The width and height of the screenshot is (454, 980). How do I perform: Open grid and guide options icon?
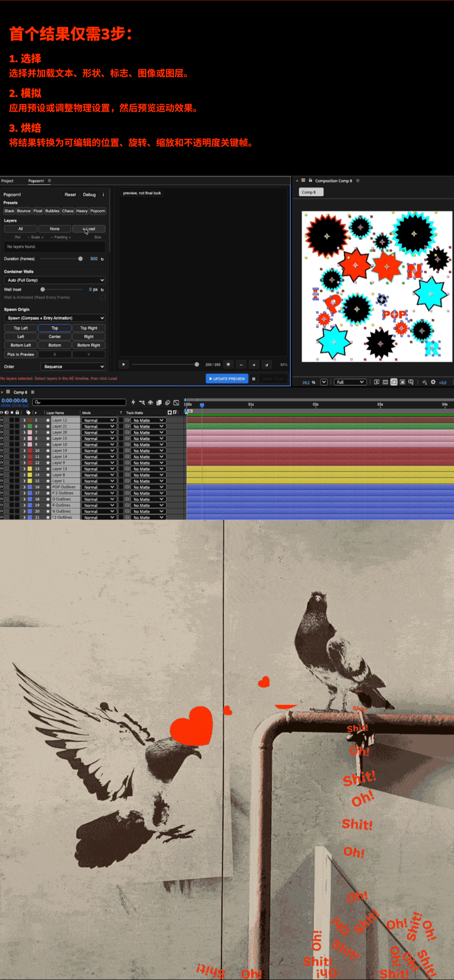click(411, 382)
